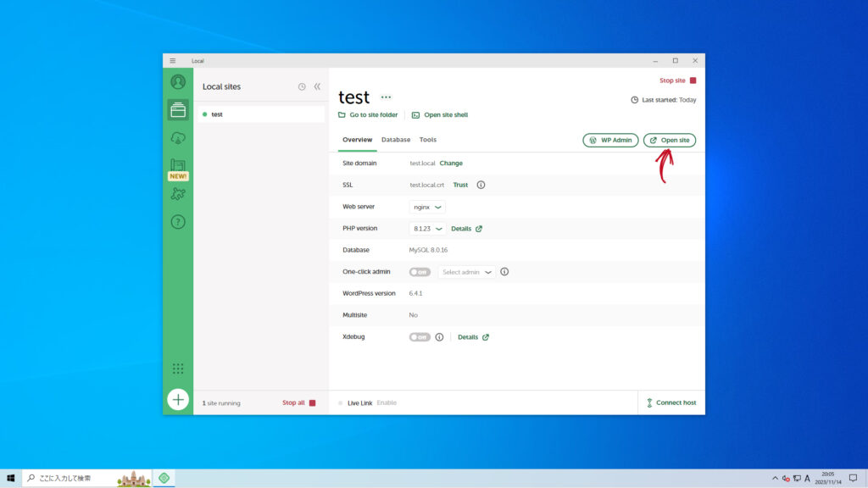
Task: Open the Blueprints icon above the NEW! badge
Action: [x=178, y=164]
